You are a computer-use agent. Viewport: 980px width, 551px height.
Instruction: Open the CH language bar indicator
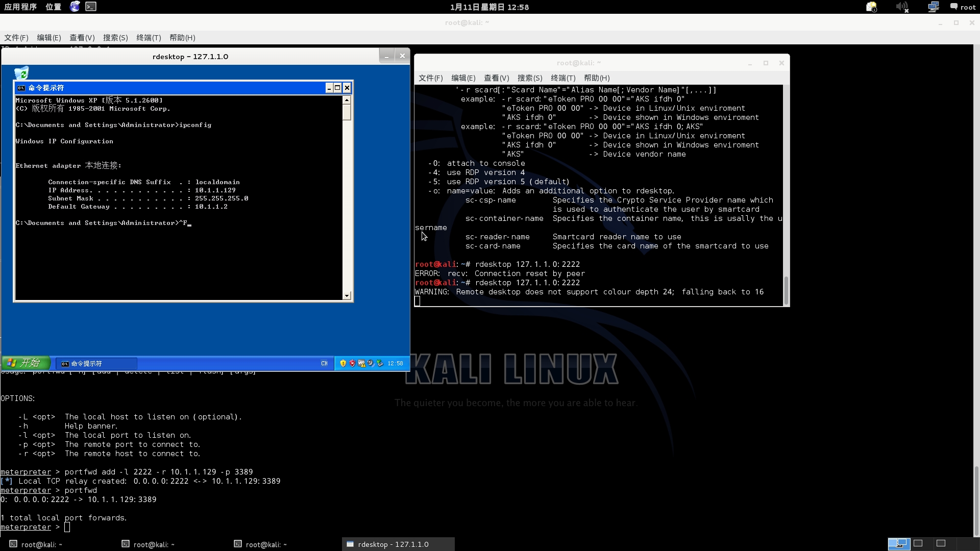324,364
